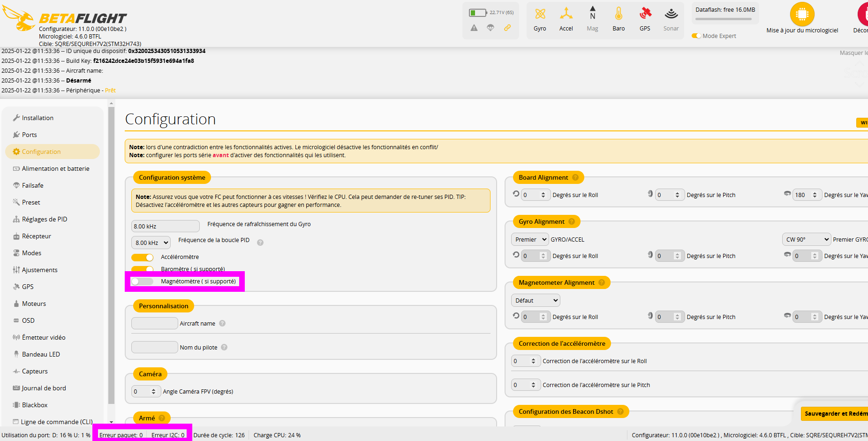Image resolution: width=868 pixels, height=441 pixels.
Task: Open help icon beside Board Alignment
Action: [x=575, y=177]
